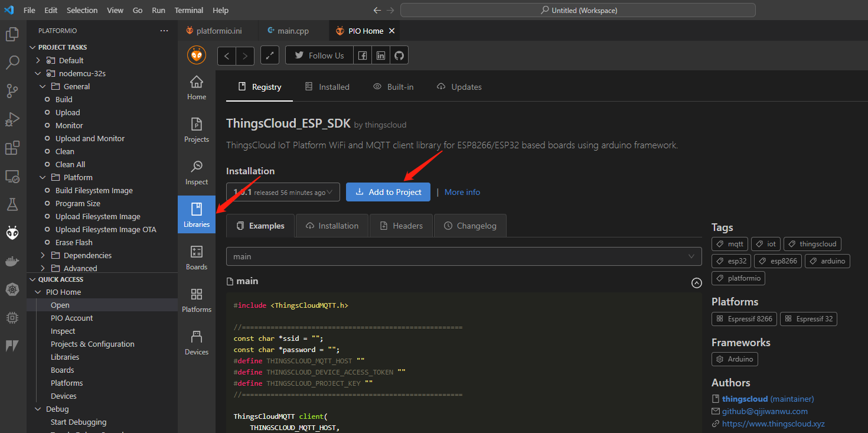Open PlatformIO Facebook page icon
868x433 pixels.
click(x=363, y=56)
